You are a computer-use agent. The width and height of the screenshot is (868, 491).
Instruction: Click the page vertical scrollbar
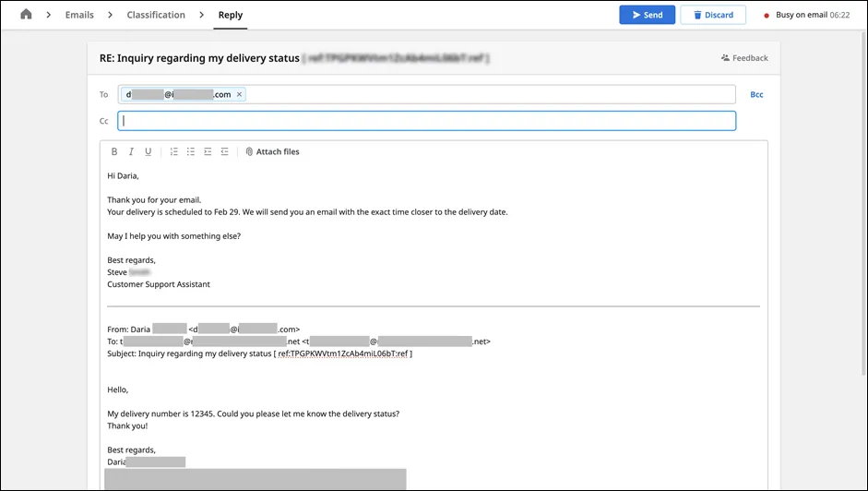click(863, 202)
